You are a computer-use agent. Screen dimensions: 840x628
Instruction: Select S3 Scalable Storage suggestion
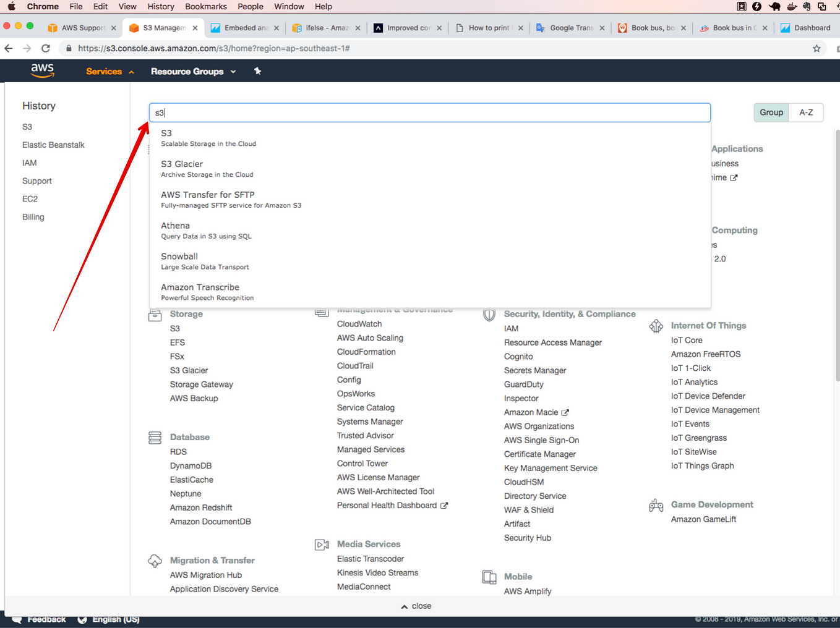[430, 138]
